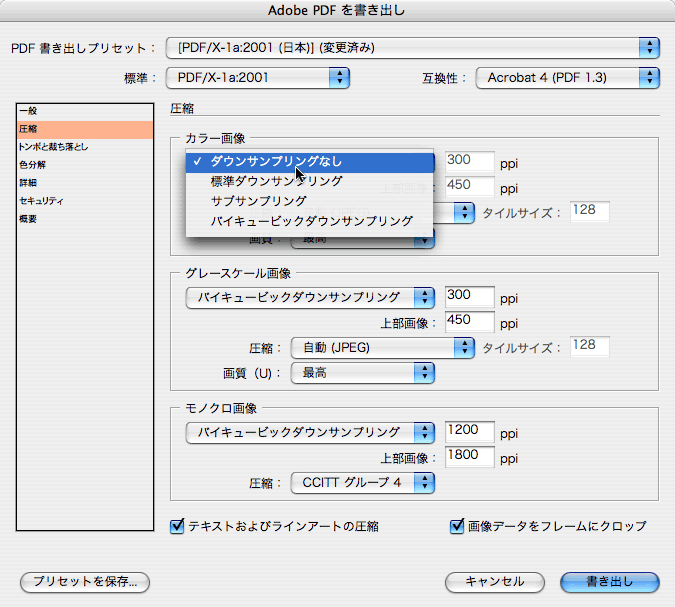This screenshot has width=675, height=607.
Task: Open the grayscale 圧縮 自動 (JPEG) dropdown
Action: tap(383, 348)
